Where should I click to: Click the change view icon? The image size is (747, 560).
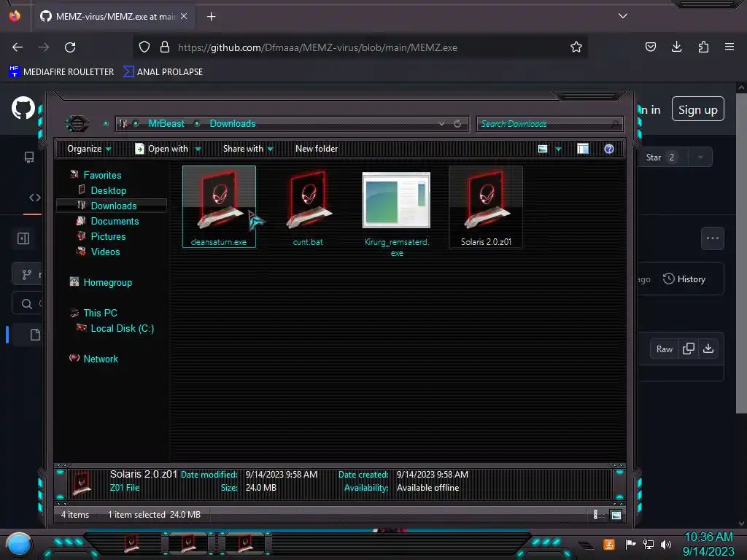[x=543, y=149]
